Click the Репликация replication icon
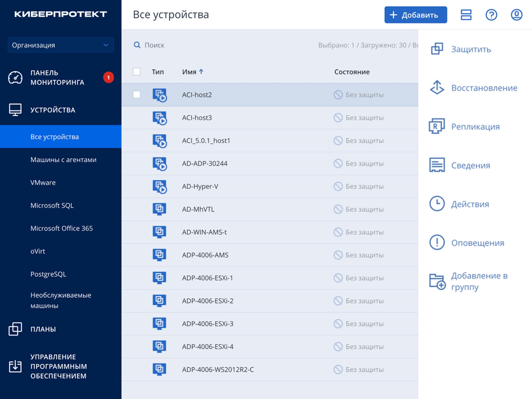The height and width of the screenshot is (399, 532). (437, 126)
